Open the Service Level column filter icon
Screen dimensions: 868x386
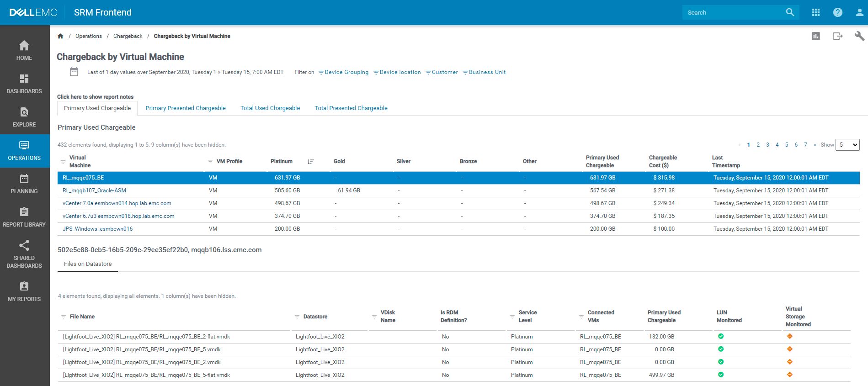click(512, 317)
